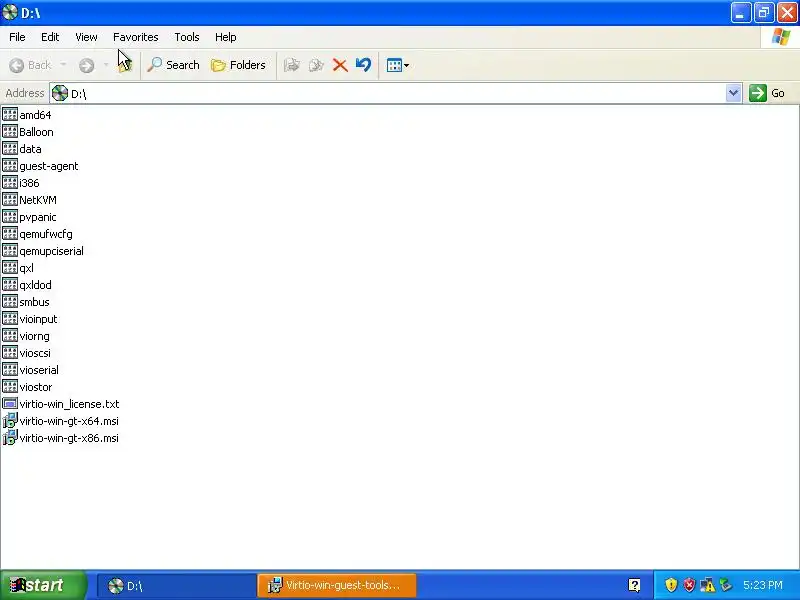
Task: Select the pvpanic folder icon
Action: (x=10, y=217)
